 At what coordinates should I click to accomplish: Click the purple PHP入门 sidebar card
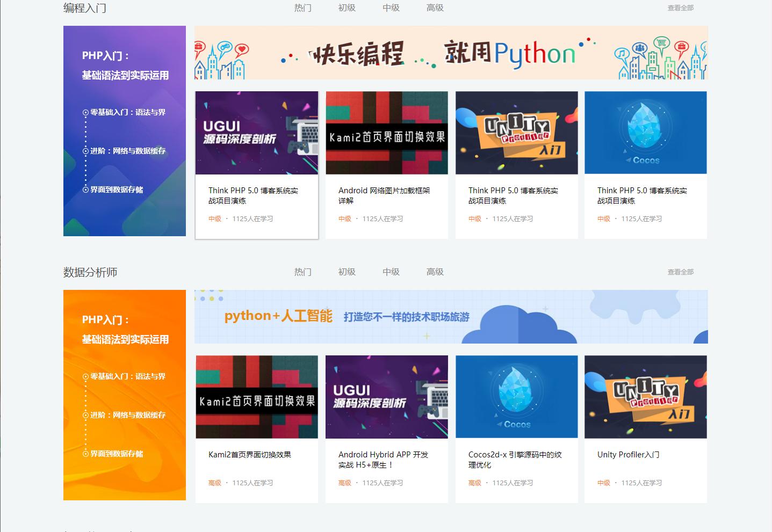pyautogui.click(x=124, y=131)
